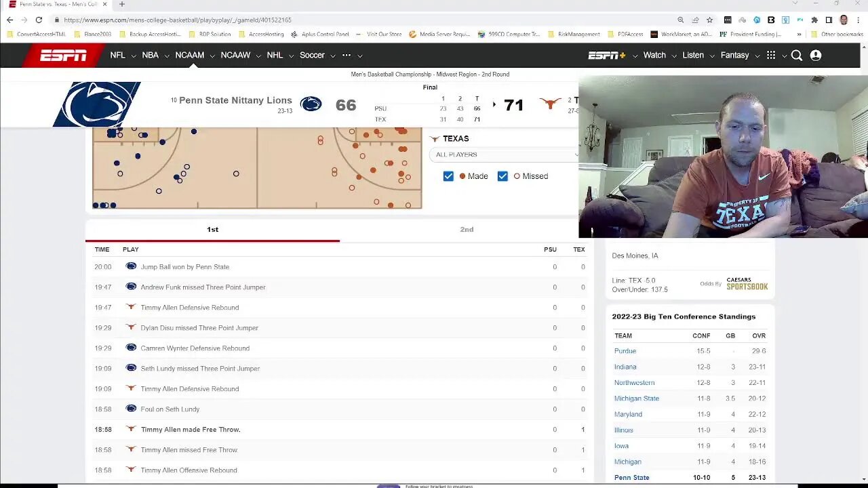Screen dimensions: 868x488
Task: Open the more sports ellipsis menu
Action: (347, 56)
